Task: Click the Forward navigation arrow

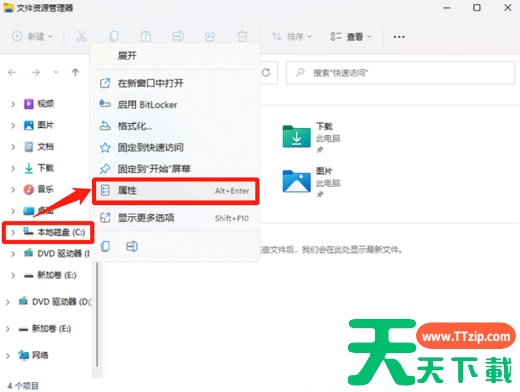Action: tap(36, 72)
